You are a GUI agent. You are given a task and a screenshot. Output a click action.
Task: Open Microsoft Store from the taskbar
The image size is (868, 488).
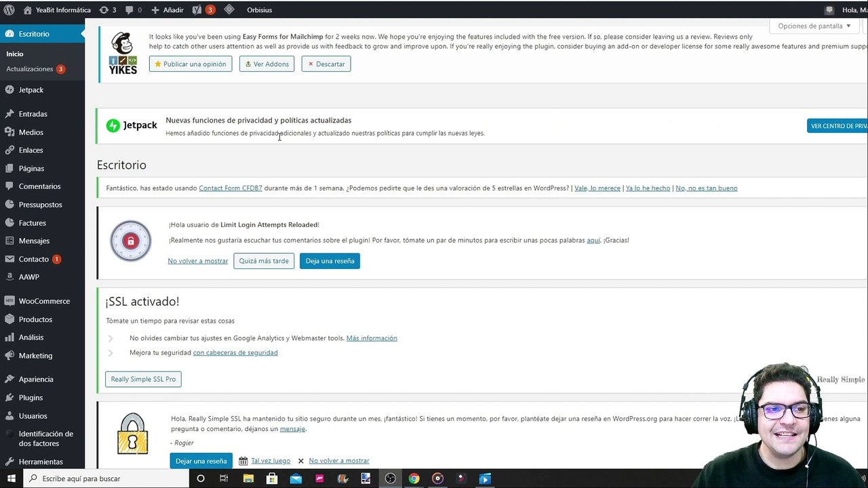[272, 479]
